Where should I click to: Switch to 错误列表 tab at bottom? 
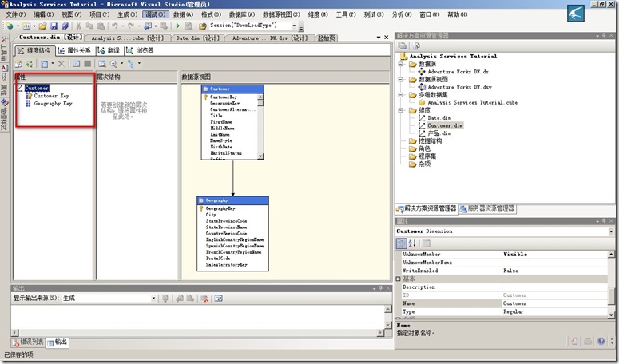click(x=28, y=342)
